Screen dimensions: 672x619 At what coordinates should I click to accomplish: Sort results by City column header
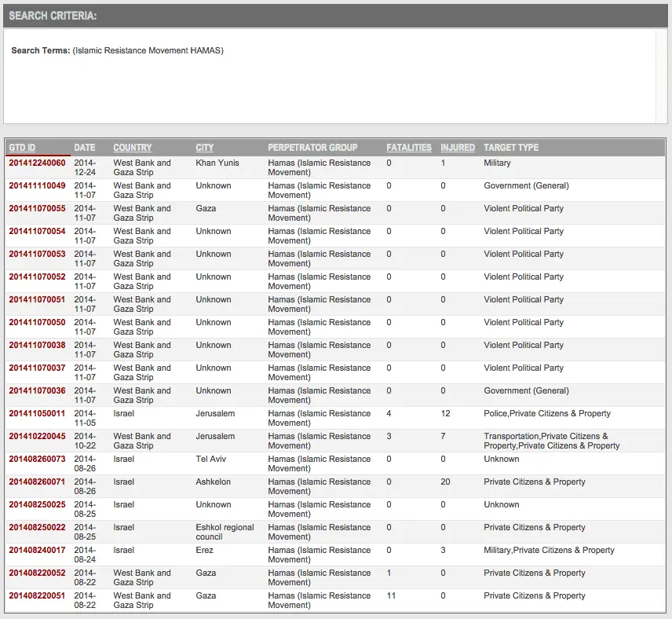(x=204, y=148)
